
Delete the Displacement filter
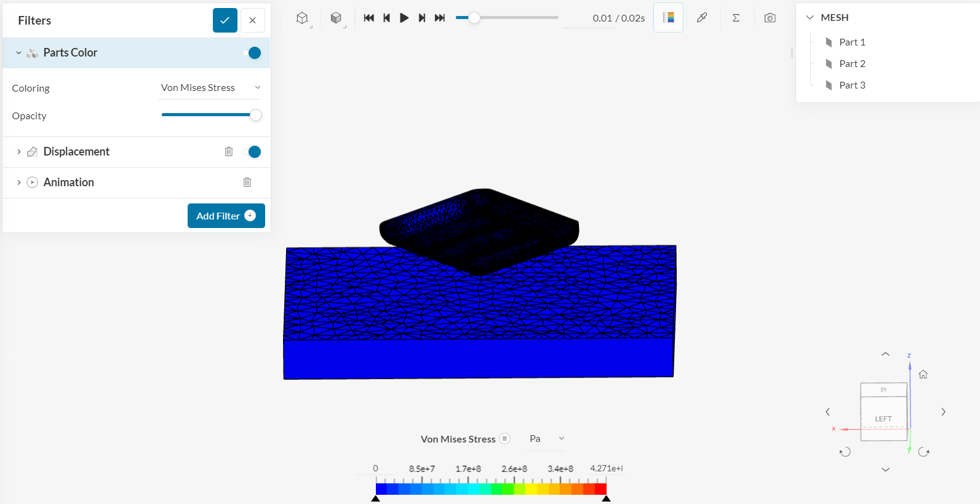pyautogui.click(x=229, y=151)
